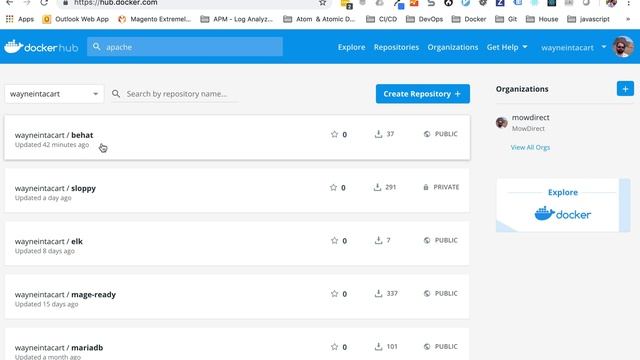Open the Outlook Web App bookmark
640x360 pixels.
(x=76, y=19)
